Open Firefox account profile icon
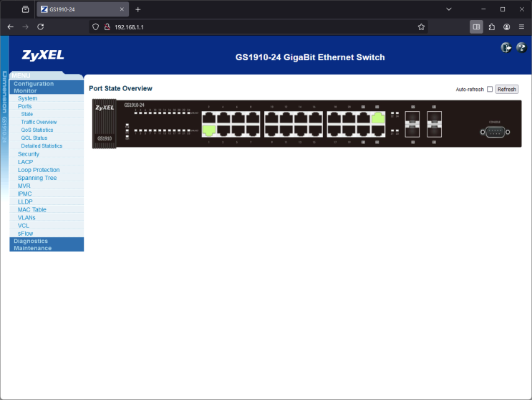Image resolution: width=532 pixels, height=400 pixels. (506, 27)
